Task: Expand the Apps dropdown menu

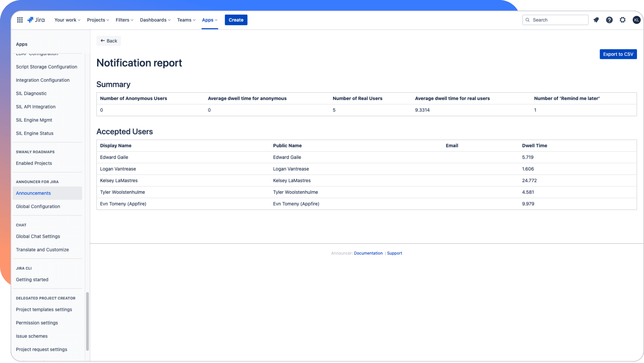Action: coord(209,20)
